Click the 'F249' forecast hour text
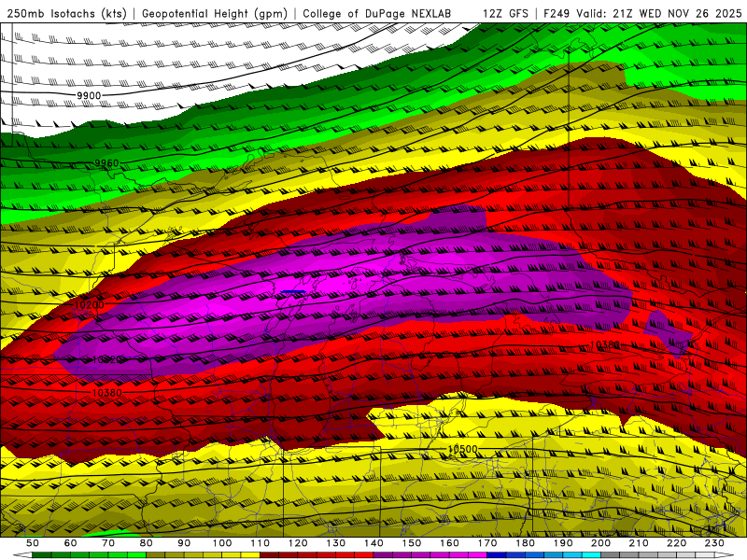This screenshot has height=560, width=747. point(557,13)
